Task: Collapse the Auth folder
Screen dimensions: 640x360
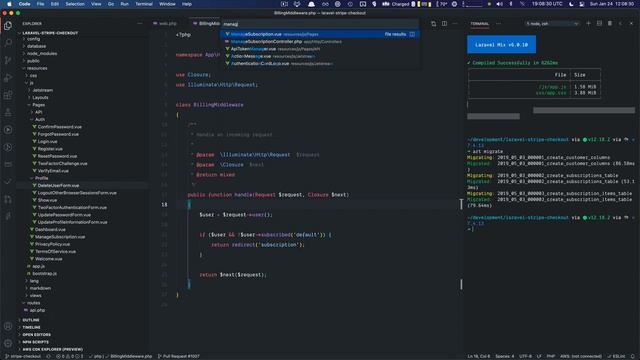Action: [x=40, y=120]
